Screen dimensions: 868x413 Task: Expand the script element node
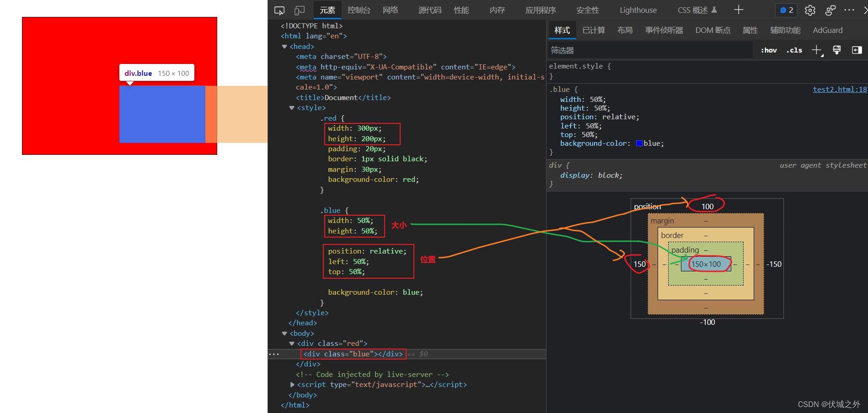292,385
